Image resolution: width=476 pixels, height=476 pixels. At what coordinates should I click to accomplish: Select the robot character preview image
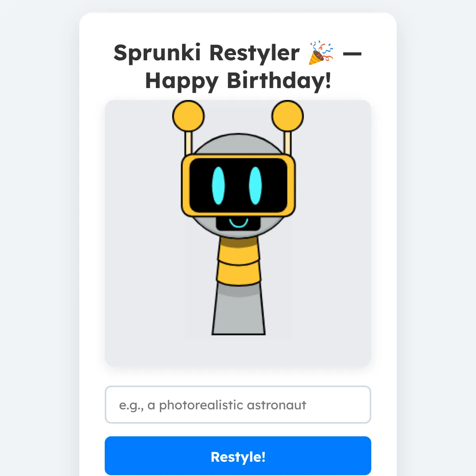238,217
